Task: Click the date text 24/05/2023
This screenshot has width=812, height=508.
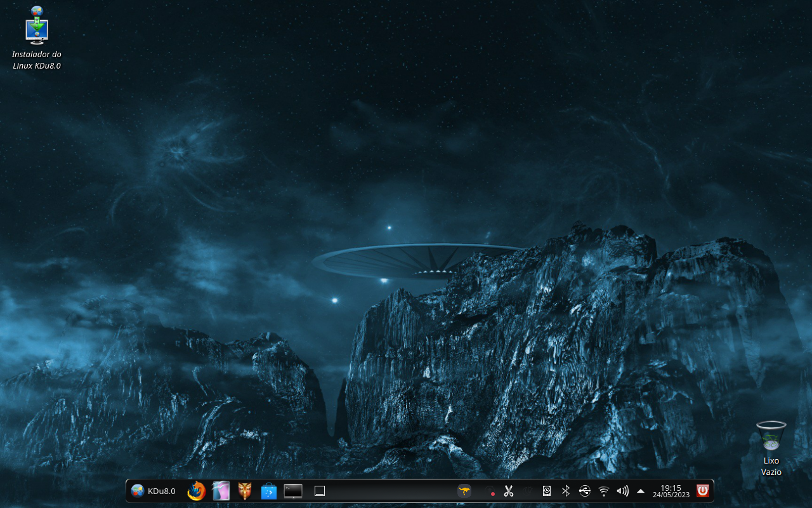Action: [671, 495]
